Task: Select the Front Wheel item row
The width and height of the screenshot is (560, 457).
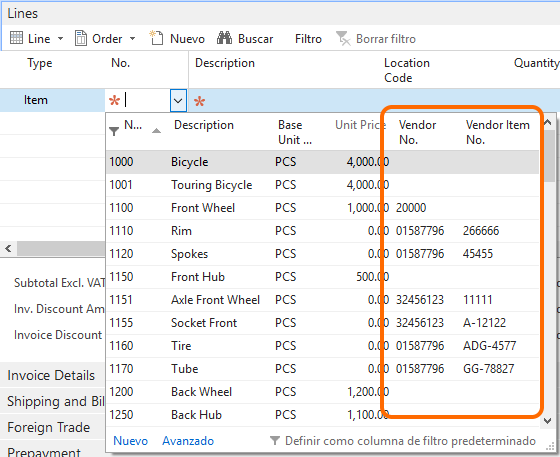Action: (x=322, y=208)
